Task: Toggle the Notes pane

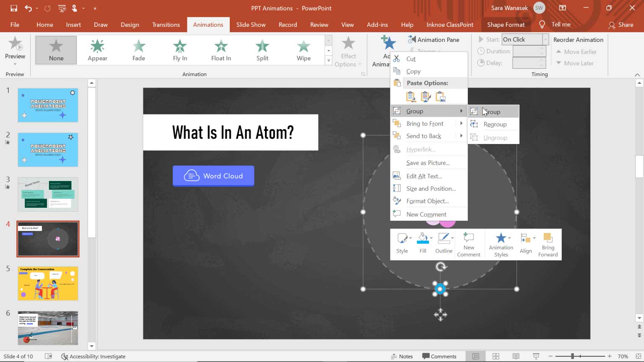Action: coord(402,356)
